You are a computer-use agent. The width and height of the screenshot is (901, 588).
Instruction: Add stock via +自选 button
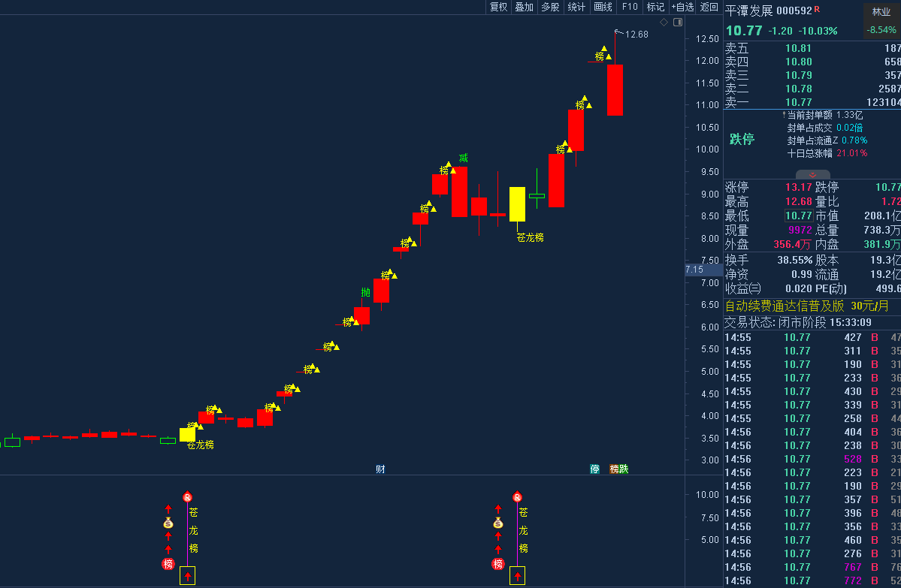(x=682, y=7)
